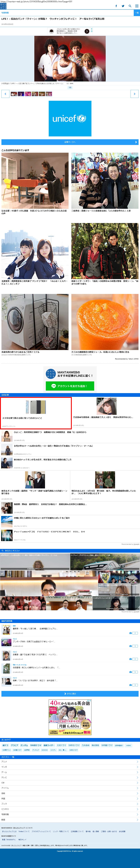Click the green LINE アカウントを友だち追加 button
The height and width of the screenshot is (868, 140).
click(x=70, y=386)
